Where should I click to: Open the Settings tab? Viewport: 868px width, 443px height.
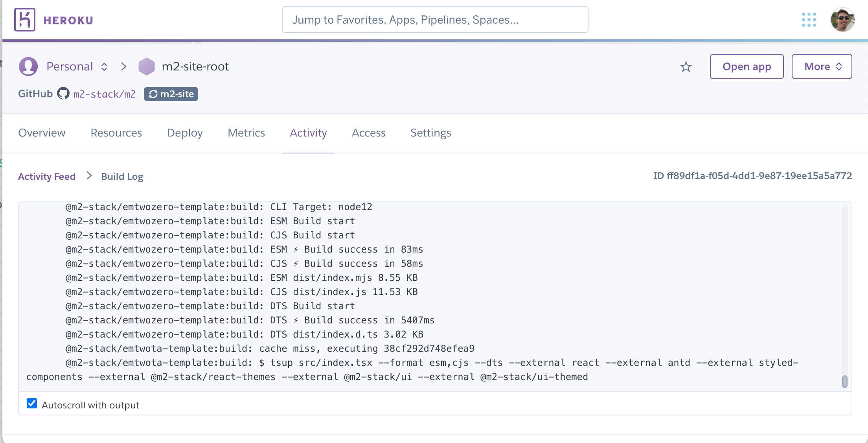pos(430,133)
